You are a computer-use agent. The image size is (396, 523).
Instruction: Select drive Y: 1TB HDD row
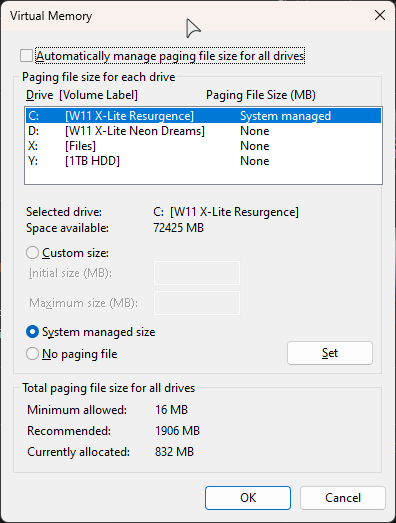(203, 161)
